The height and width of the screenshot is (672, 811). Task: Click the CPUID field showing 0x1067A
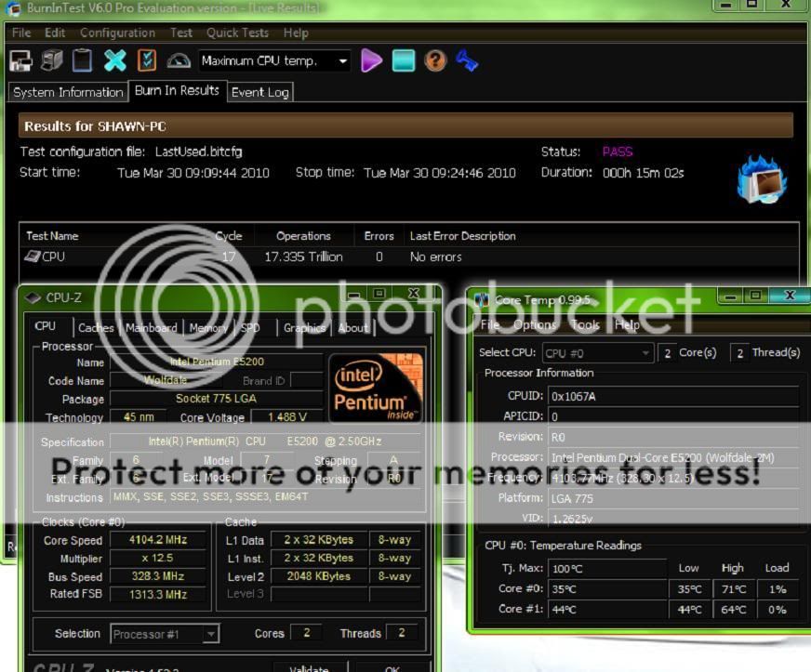click(673, 397)
